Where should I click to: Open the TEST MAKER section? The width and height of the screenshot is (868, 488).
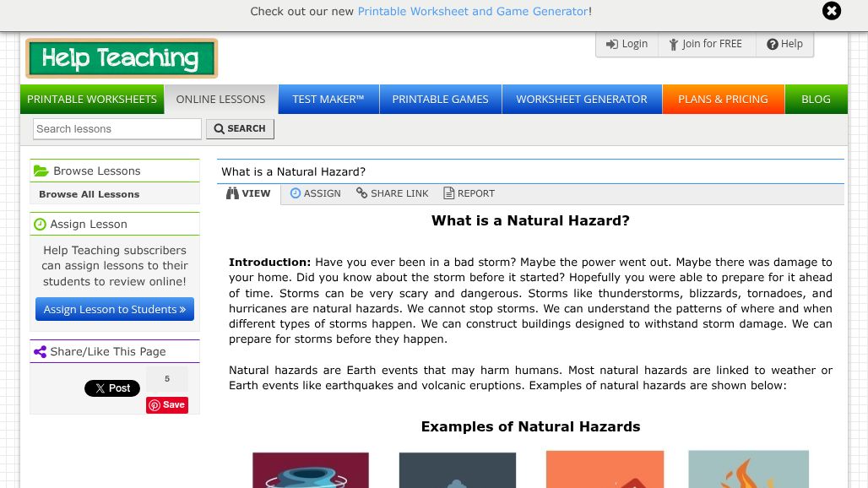(328, 99)
